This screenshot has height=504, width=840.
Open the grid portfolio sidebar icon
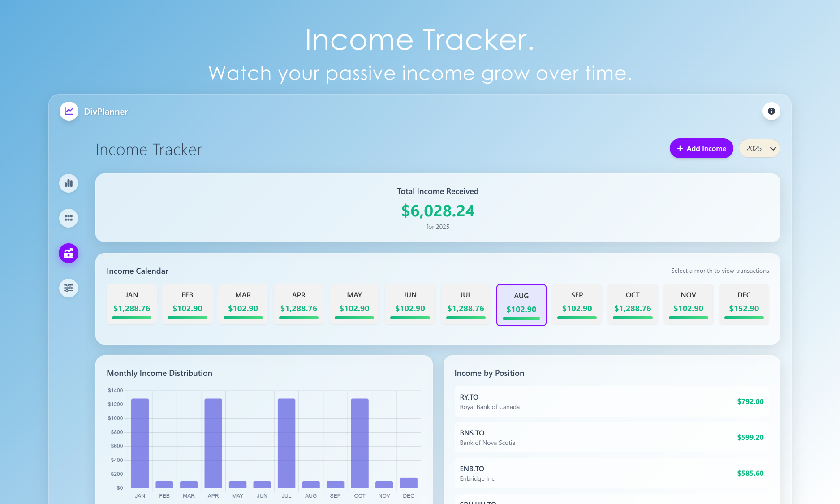coord(69,218)
